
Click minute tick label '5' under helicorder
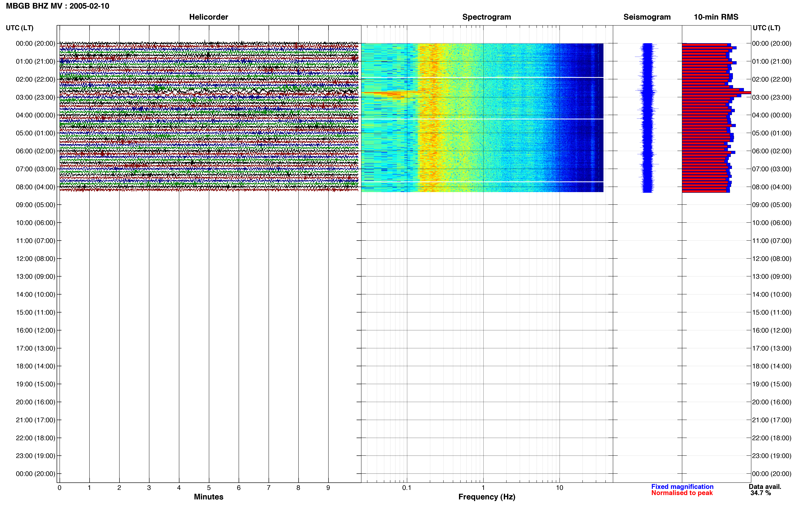tap(209, 487)
